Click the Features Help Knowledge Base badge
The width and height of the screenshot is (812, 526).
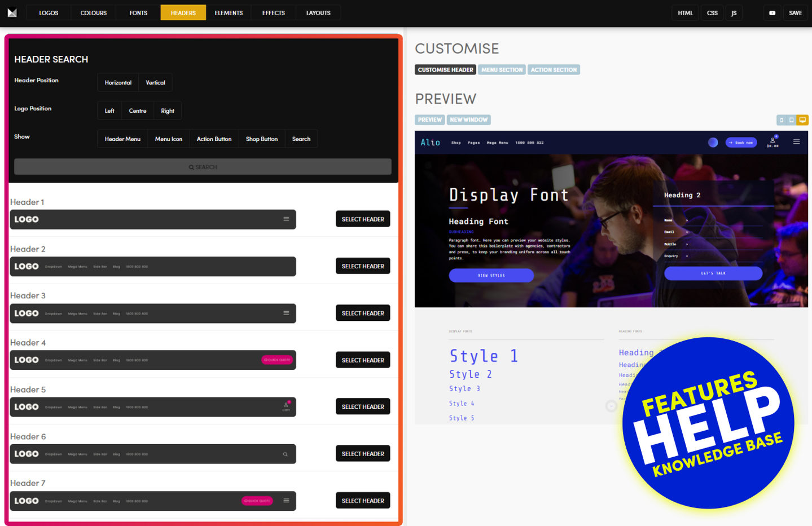coord(708,423)
